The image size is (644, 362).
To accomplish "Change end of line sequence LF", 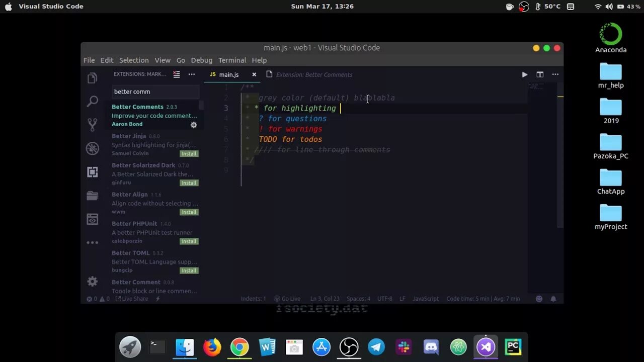I will click(x=403, y=299).
